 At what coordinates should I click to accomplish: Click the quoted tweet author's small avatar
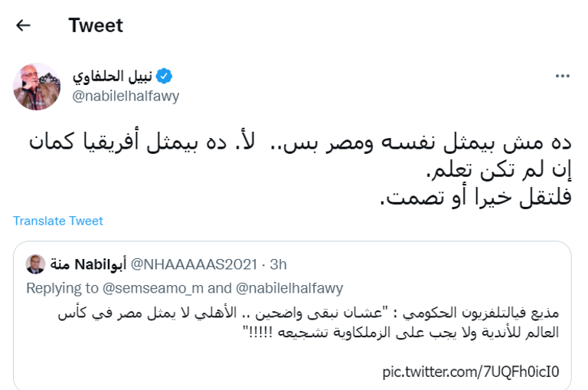35,264
